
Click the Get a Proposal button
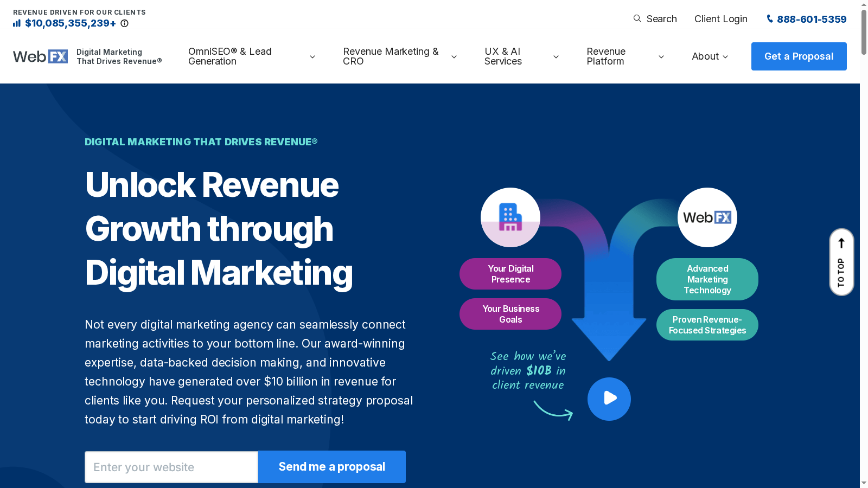pos(799,56)
